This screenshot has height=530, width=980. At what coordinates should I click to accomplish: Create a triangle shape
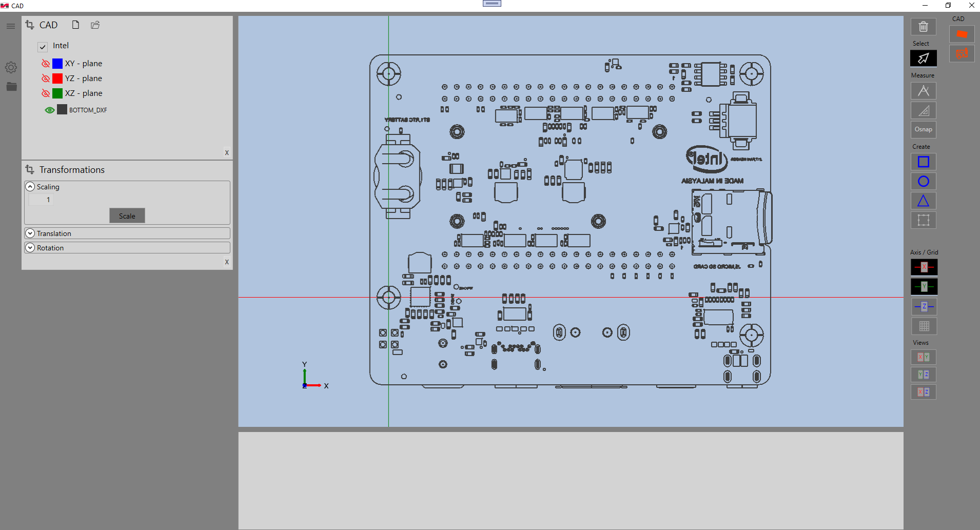click(923, 201)
